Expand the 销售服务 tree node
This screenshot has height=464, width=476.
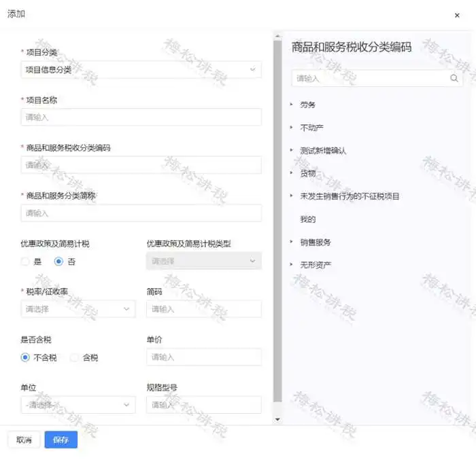[292, 242]
